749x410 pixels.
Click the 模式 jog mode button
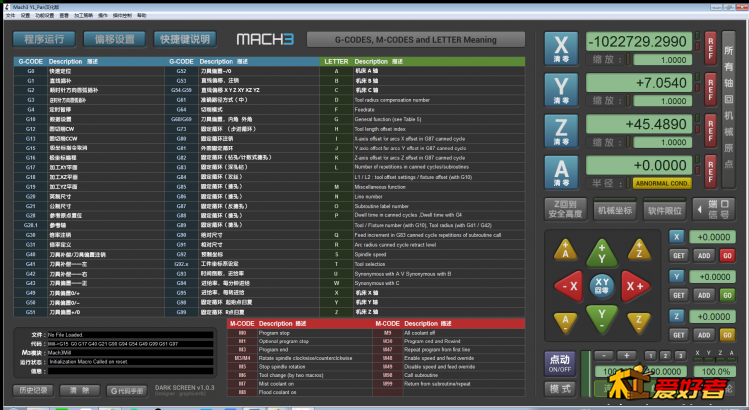(559, 389)
